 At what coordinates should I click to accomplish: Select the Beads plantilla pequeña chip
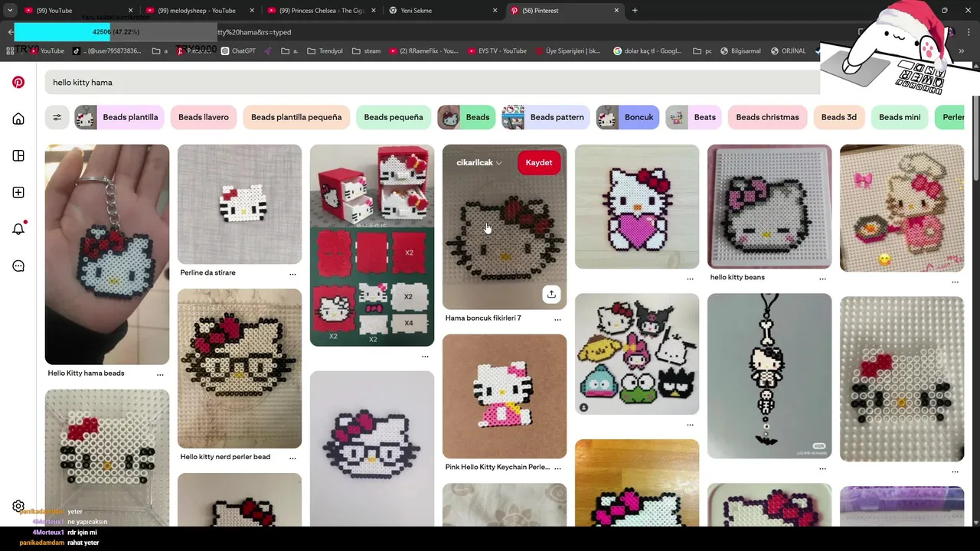pyautogui.click(x=296, y=117)
